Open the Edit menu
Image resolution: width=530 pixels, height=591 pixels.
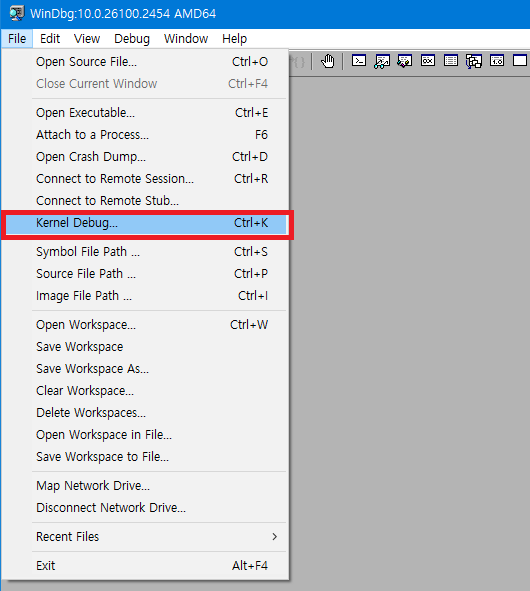coord(50,38)
